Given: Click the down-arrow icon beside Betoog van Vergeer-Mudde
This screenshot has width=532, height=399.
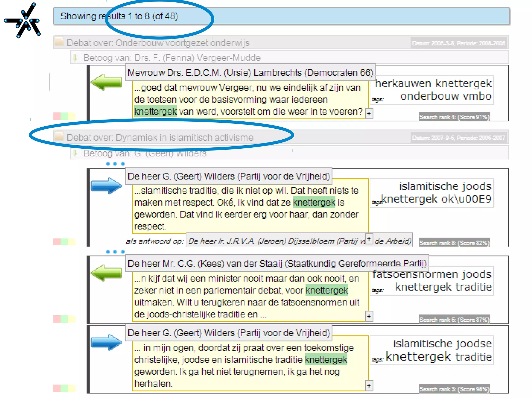Looking at the screenshot, I should coord(75,58).
